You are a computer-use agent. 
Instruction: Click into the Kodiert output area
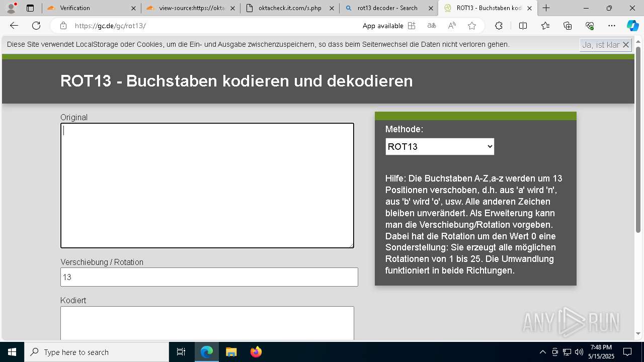[207, 323]
